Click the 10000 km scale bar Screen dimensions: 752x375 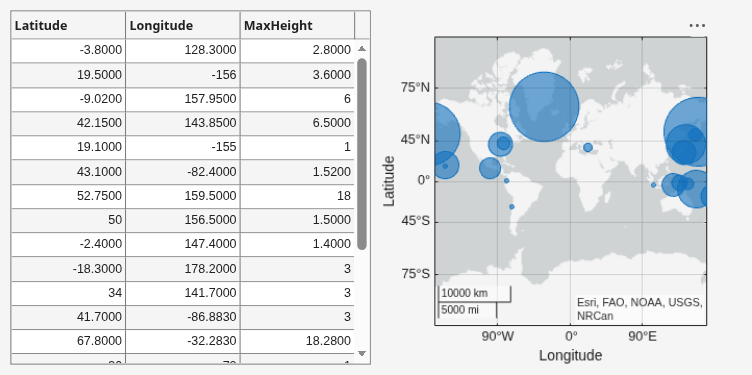(474, 293)
